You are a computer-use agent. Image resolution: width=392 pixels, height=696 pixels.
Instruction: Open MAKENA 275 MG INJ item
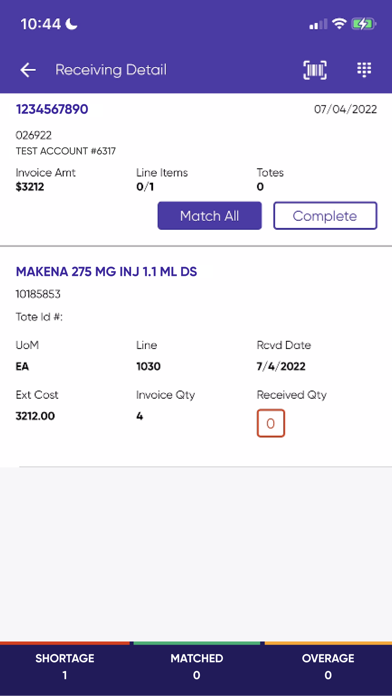[107, 272]
